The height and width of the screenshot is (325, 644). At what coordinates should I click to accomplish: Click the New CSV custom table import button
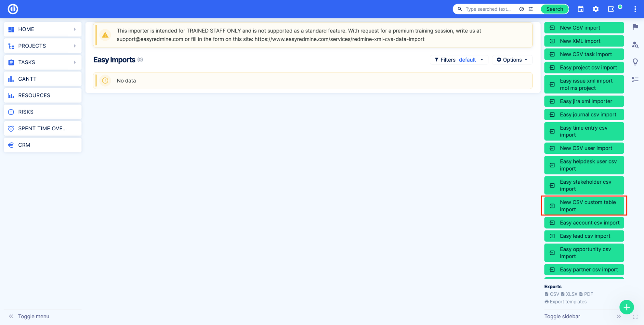[x=584, y=206]
